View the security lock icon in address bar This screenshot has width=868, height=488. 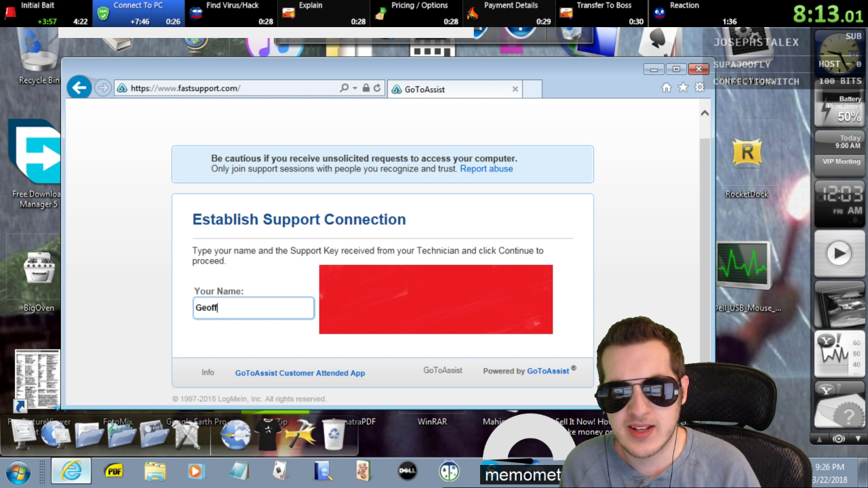point(366,88)
